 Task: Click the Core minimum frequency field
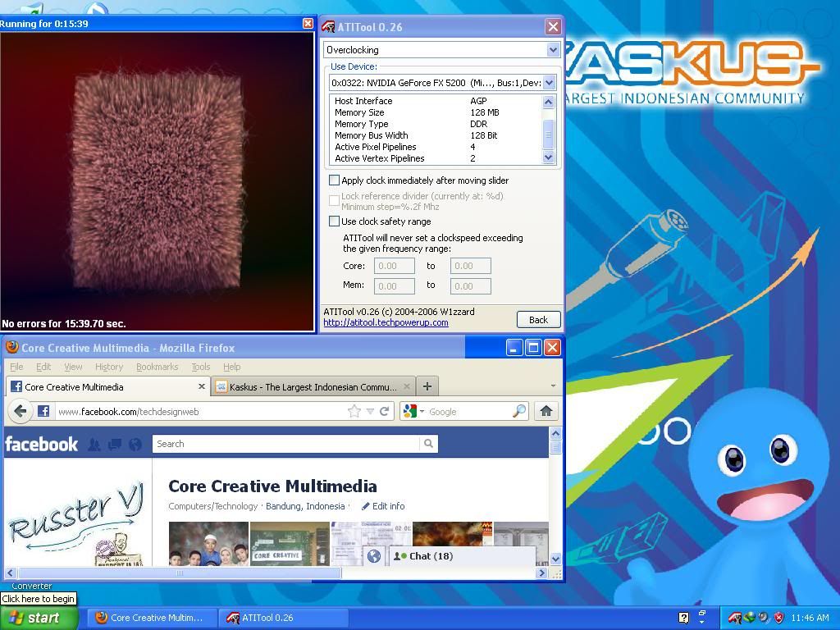[395, 266]
